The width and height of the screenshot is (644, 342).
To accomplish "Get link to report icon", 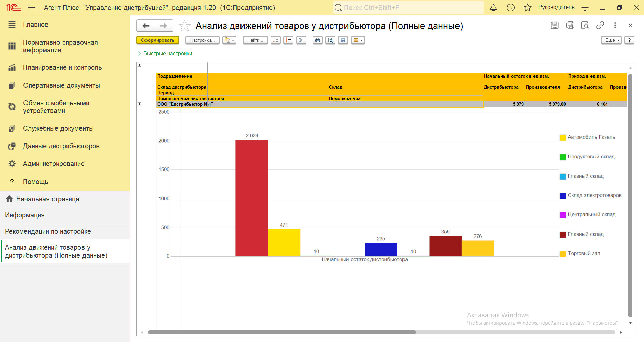I will click(600, 25).
